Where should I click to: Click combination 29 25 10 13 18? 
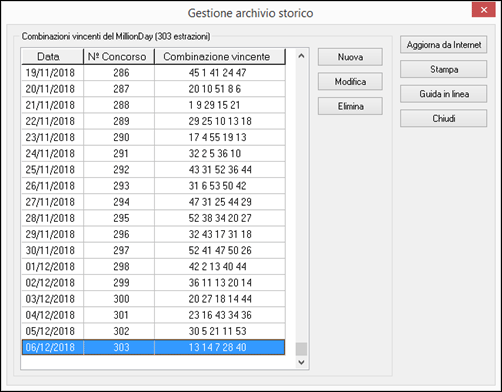pos(220,121)
